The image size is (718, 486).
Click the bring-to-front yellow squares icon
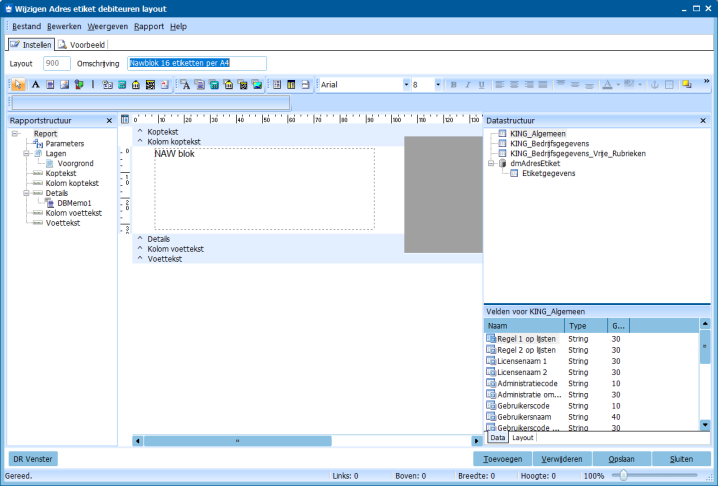click(687, 85)
